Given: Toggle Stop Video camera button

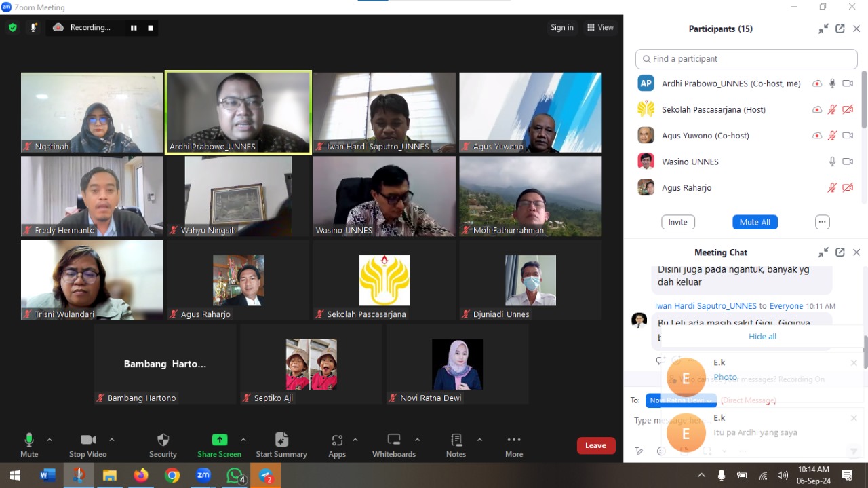Looking at the screenshot, I should [x=88, y=440].
